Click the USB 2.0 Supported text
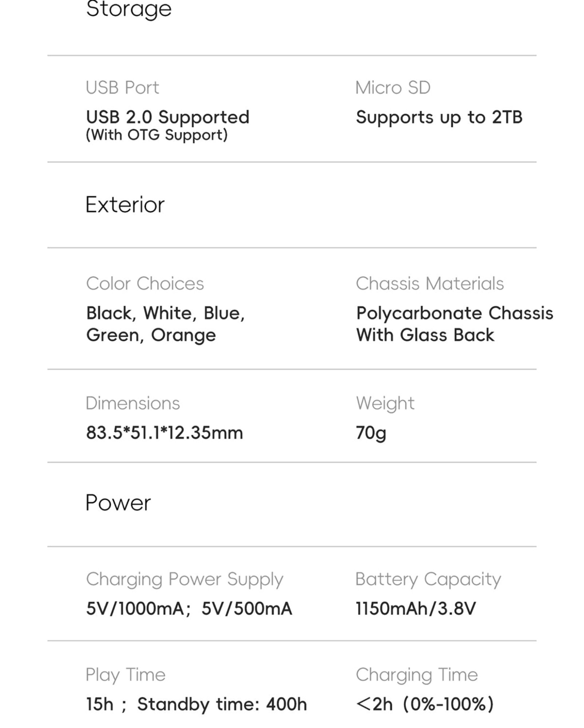Image resolution: width=584 pixels, height=728 pixels. pyautogui.click(x=167, y=117)
